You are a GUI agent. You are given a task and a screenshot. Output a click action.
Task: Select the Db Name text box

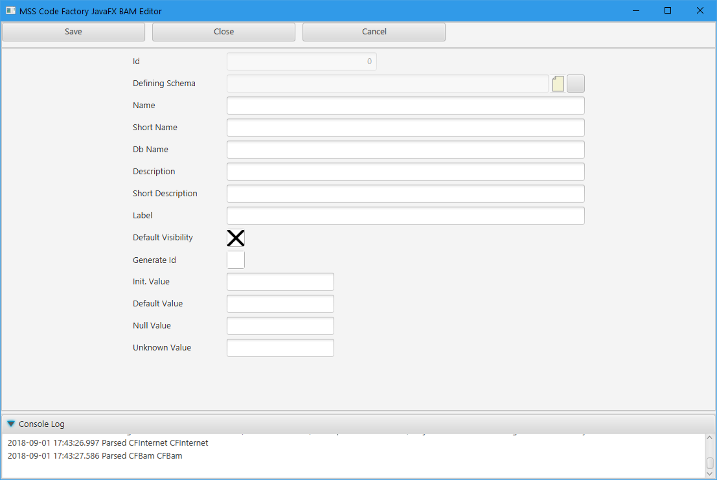pos(405,150)
